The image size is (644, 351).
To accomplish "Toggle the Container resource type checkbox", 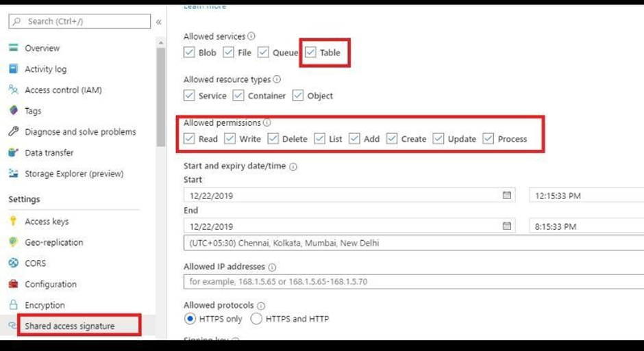I will pos(238,96).
